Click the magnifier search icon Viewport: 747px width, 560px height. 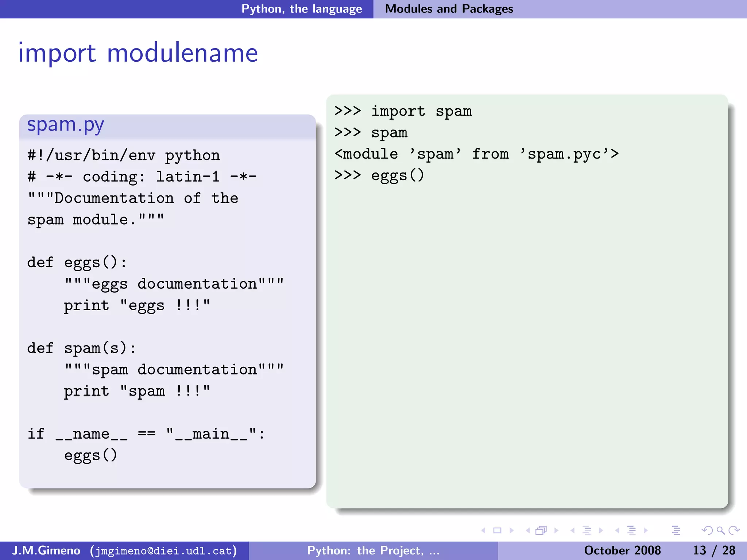tap(721, 530)
